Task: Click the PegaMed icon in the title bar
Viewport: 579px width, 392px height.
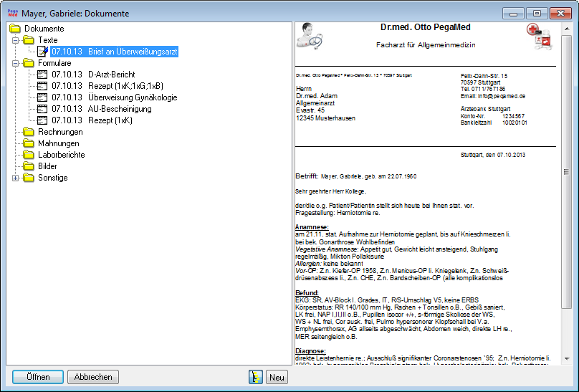Action: click(x=12, y=12)
